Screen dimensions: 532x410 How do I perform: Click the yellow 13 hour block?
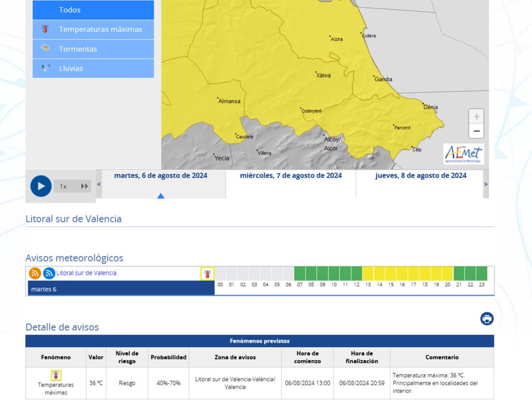point(368,274)
